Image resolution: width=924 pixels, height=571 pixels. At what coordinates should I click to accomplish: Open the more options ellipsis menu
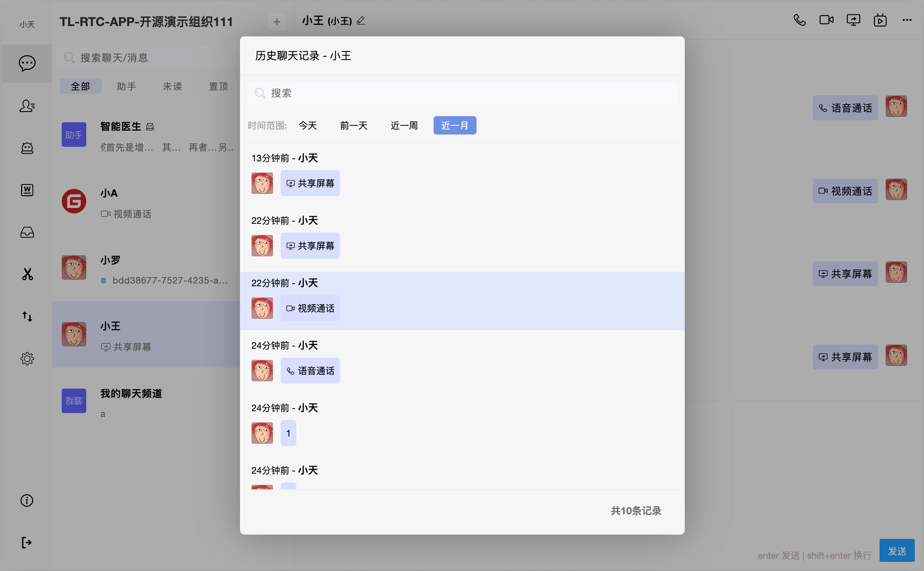[x=907, y=20]
